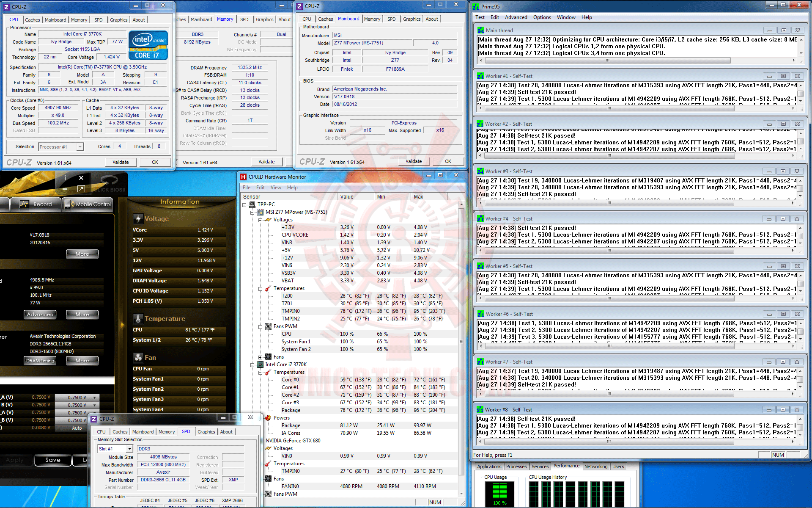Open the Advanced menu in Prime95
The image size is (812, 508).
pos(516,17)
